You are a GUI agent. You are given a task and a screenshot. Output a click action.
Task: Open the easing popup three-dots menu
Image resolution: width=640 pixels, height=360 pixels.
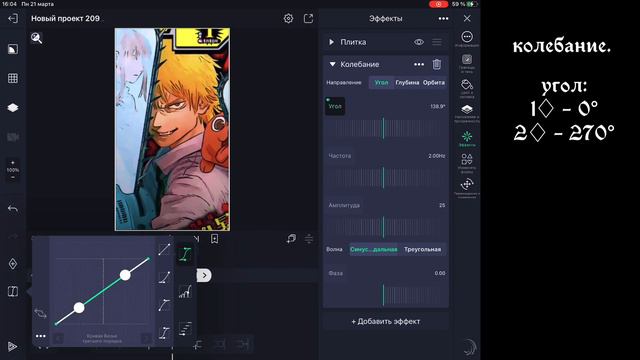pyautogui.click(x=40, y=336)
